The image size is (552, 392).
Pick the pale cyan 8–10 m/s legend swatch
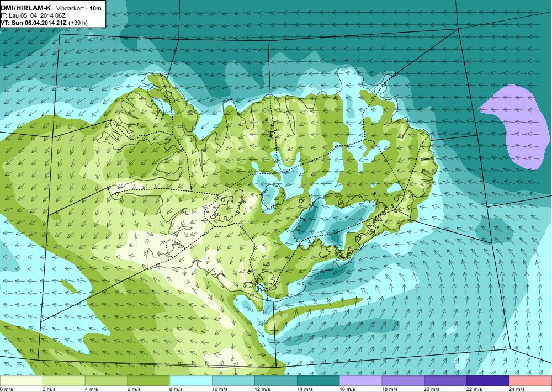[191, 381]
